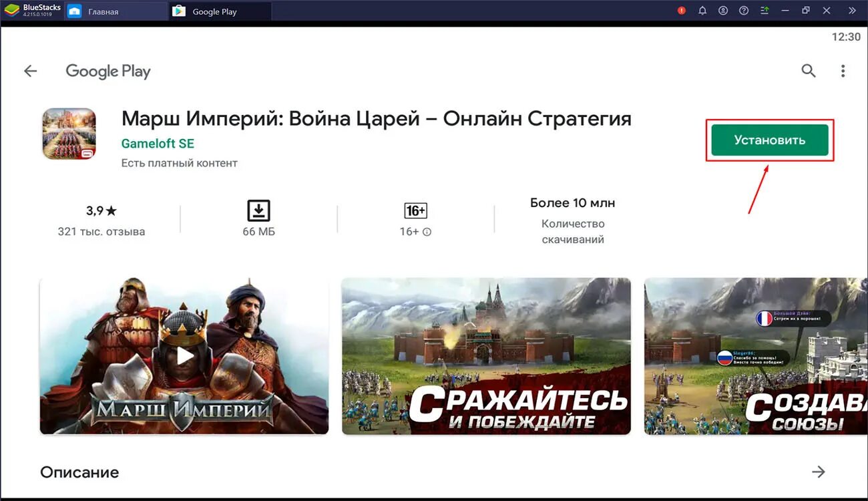Switch to the Главная tab
Viewport: 868px width, 501px height.
click(x=116, y=11)
